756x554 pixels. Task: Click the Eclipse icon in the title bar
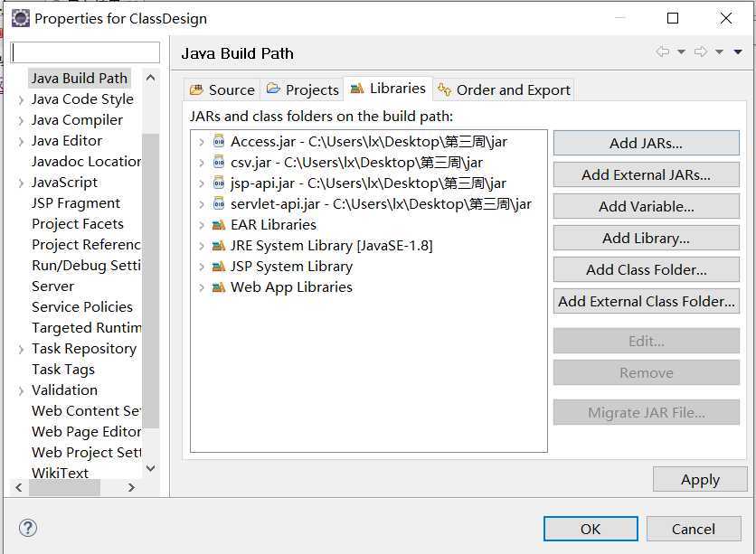tap(21, 18)
